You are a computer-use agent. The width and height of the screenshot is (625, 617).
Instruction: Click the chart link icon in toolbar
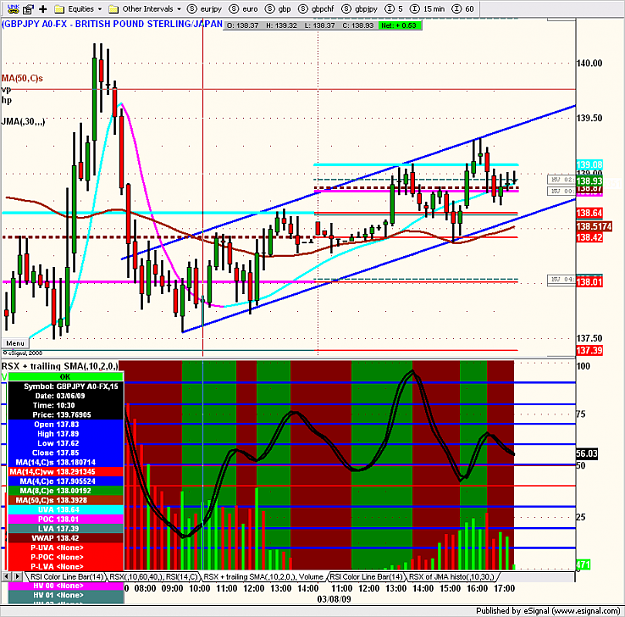click(x=13, y=8)
